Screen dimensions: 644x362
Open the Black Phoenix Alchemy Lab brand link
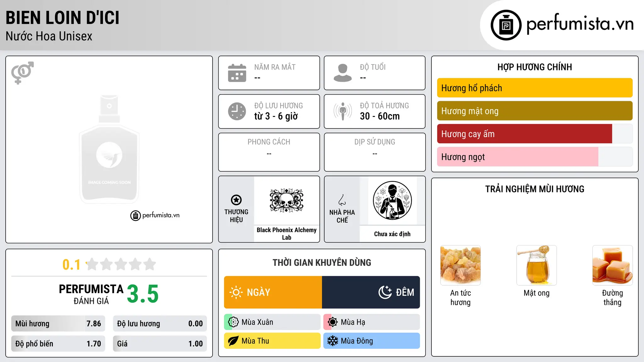pos(286,234)
